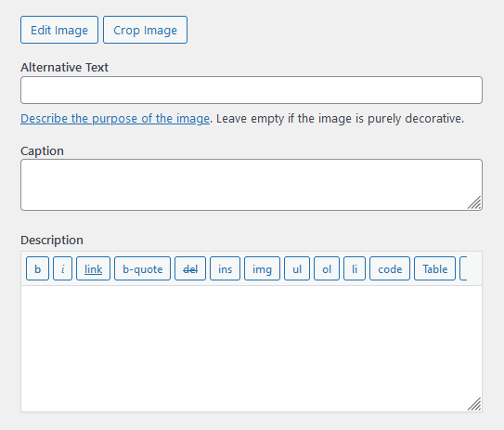Click the Table quicktag button
The height and width of the screenshot is (430, 504).
tap(435, 268)
